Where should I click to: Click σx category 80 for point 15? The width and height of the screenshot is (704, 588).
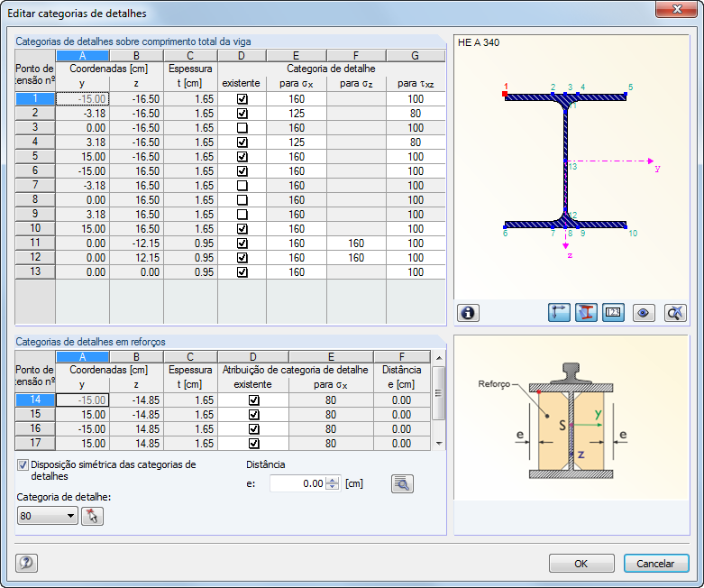click(x=331, y=414)
